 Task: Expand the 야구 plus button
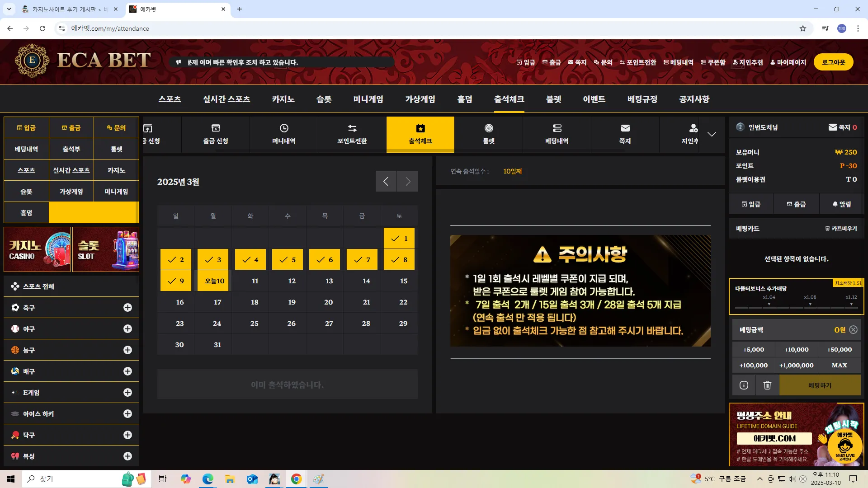127,329
